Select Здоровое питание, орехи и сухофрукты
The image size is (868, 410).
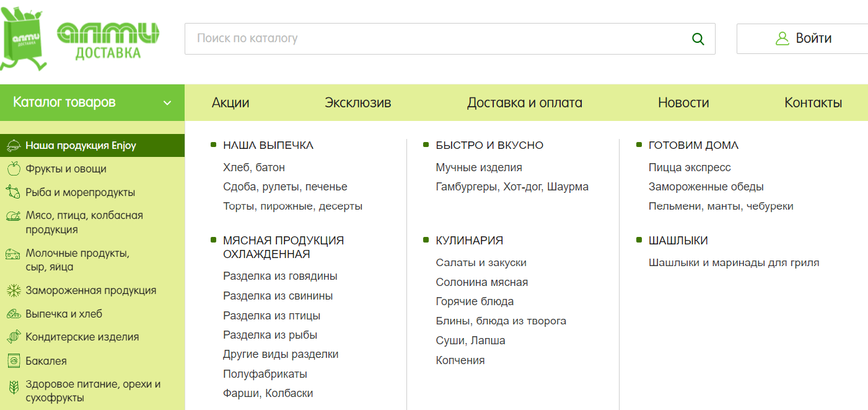(92, 391)
